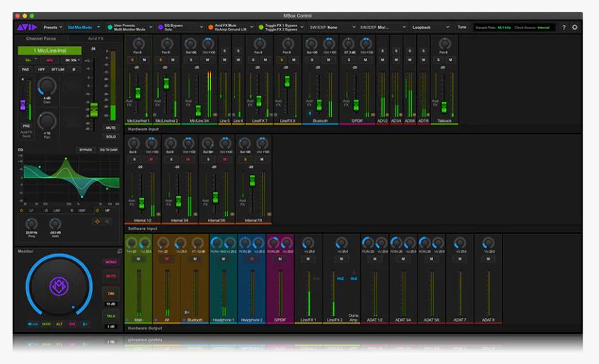Viewport: 599px width, 364px height.
Task: Toggle SOLO in Channel Focus panel
Action: [111, 137]
